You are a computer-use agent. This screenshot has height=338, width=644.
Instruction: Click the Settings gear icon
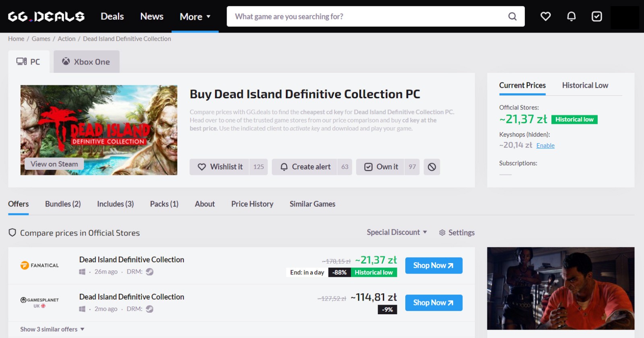click(x=442, y=233)
